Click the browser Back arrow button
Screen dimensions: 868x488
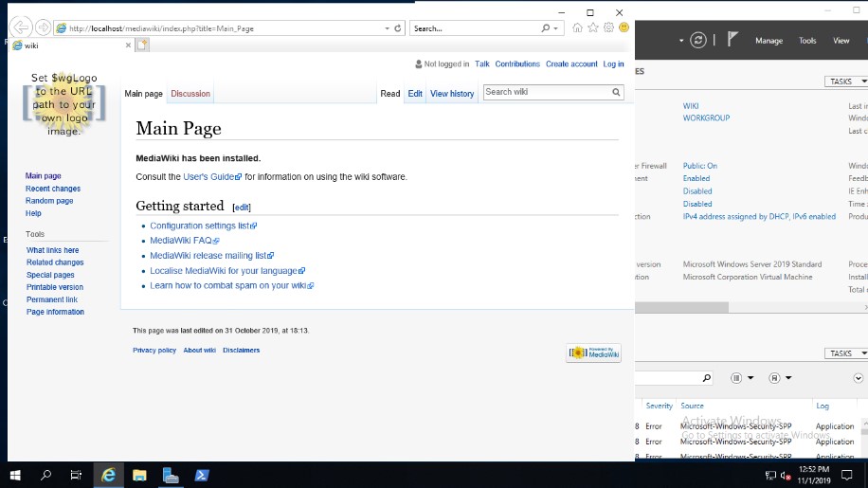pos(21,27)
